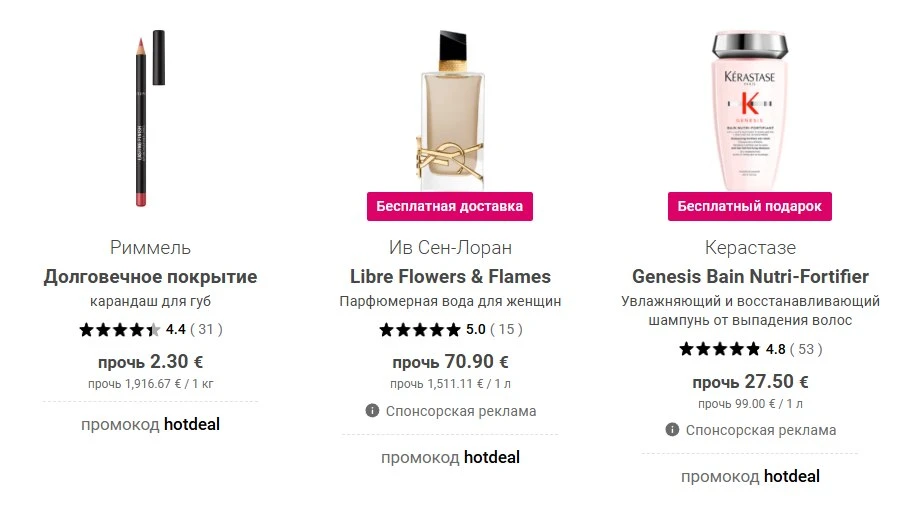Select the Керастазе brand name
Screen dimensions: 904x507
(x=750, y=247)
